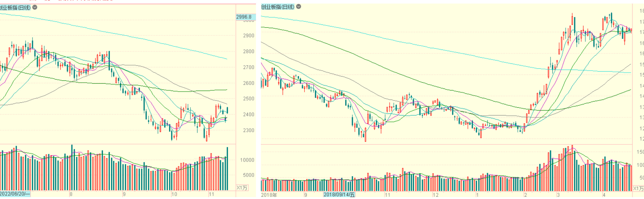Click month 8 on left time axis

[71, 194]
